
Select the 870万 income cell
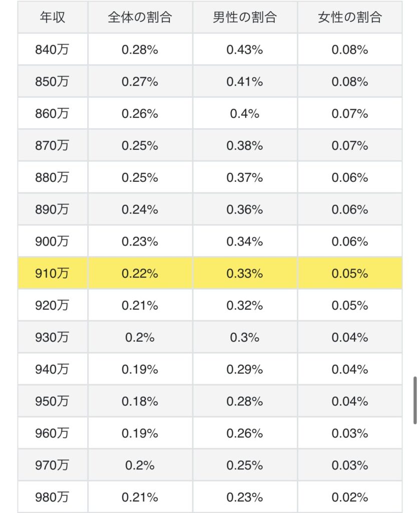[53, 145]
